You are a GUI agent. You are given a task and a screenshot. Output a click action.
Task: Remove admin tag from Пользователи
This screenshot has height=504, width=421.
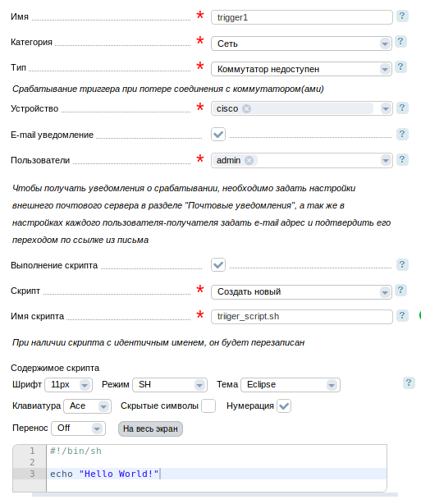249,160
